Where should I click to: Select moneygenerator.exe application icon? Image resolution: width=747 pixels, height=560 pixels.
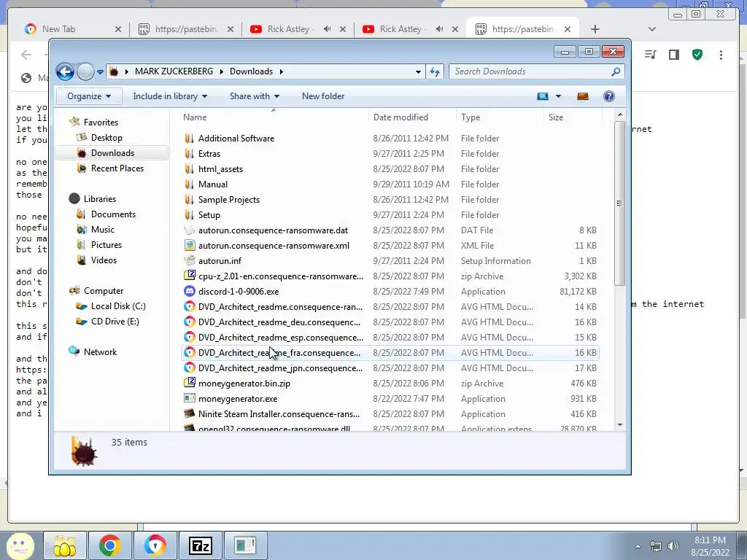point(189,398)
